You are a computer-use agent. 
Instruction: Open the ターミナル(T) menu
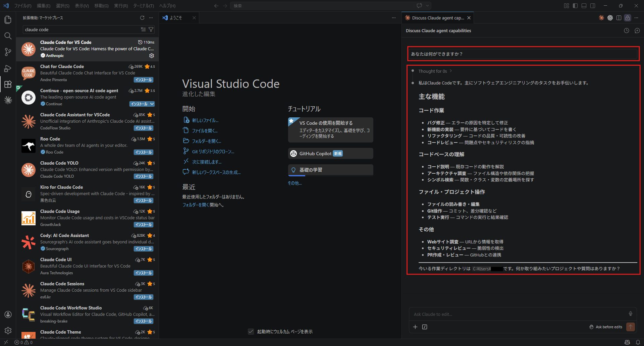[x=143, y=6]
